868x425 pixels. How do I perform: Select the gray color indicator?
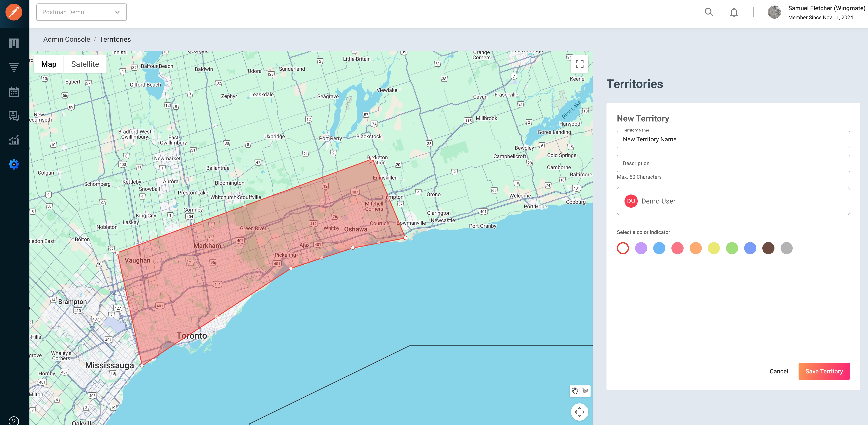click(x=786, y=248)
